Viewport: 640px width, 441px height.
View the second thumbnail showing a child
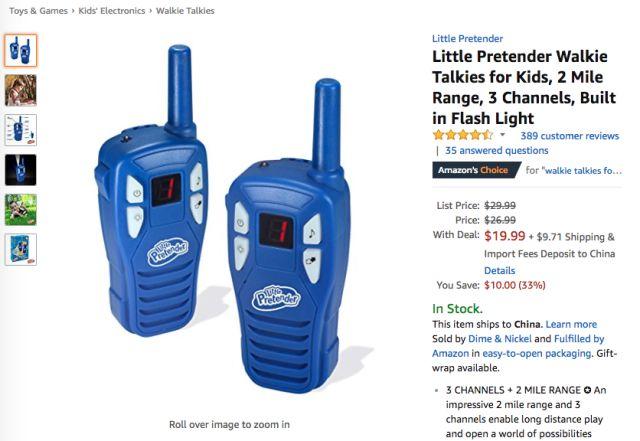point(20,90)
